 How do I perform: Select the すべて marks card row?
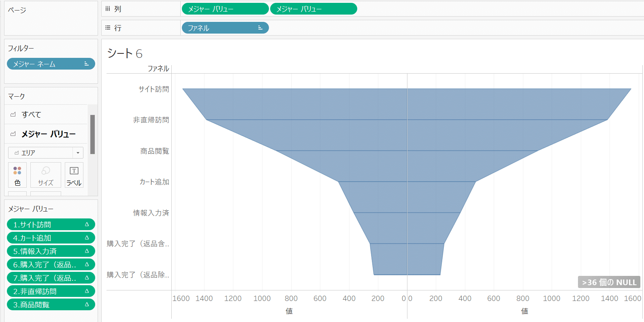(x=46, y=114)
